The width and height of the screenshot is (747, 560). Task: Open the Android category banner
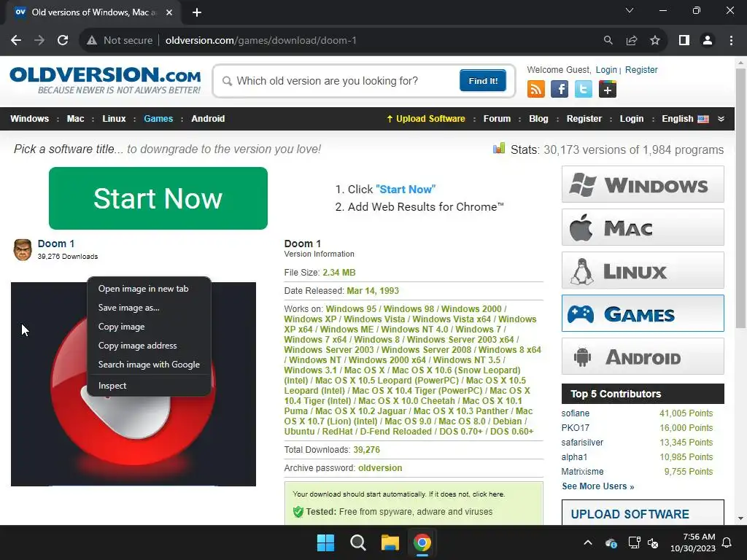pos(643,356)
